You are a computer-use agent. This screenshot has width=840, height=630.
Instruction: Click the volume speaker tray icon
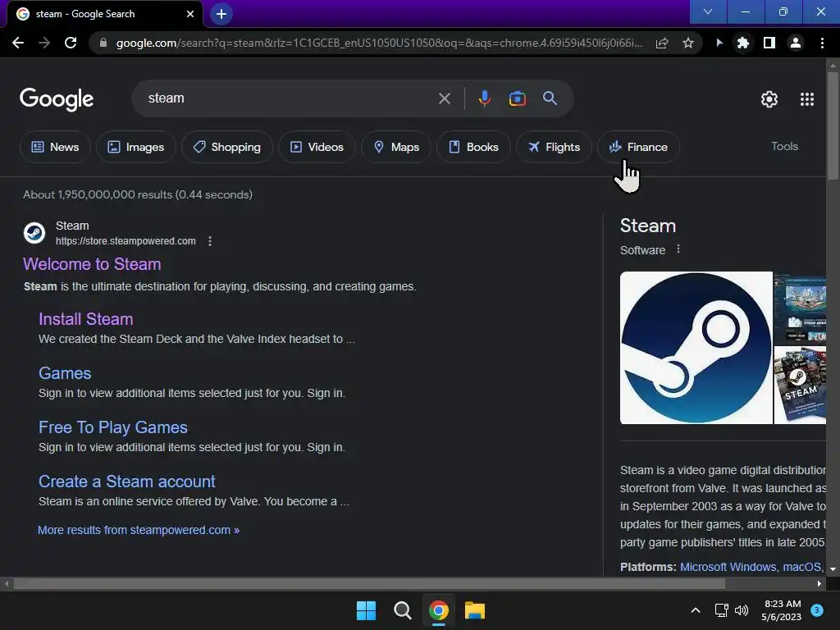point(742,610)
